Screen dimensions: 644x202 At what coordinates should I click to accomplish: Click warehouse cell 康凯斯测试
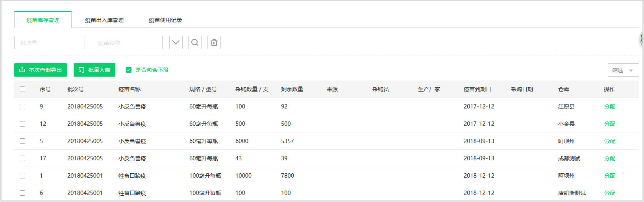[x=572, y=193]
